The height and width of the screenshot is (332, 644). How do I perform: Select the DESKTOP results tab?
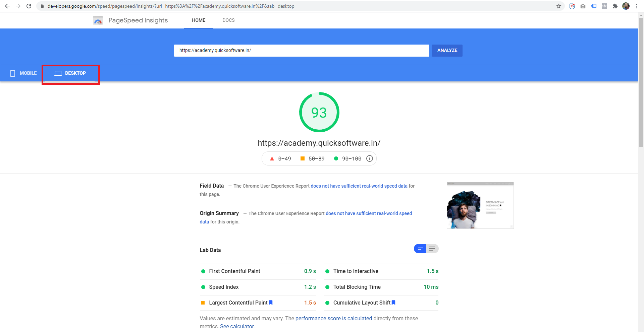pos(70,73)
